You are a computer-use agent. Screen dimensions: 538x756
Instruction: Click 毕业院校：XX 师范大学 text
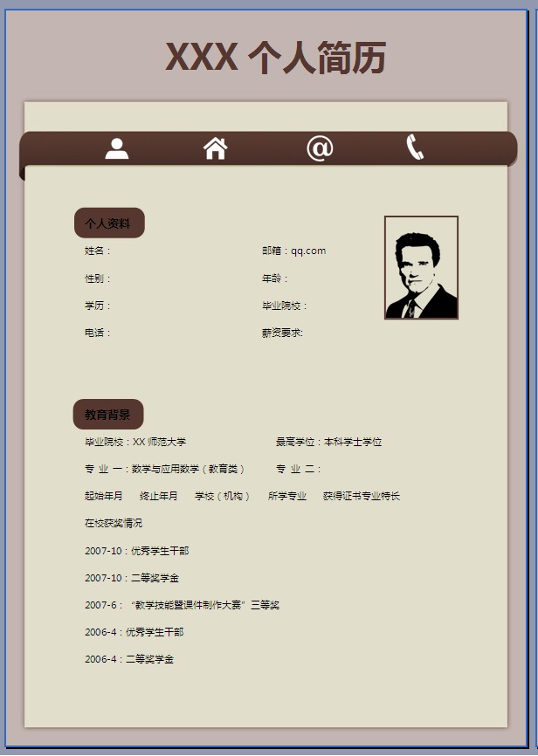point(135,442)
